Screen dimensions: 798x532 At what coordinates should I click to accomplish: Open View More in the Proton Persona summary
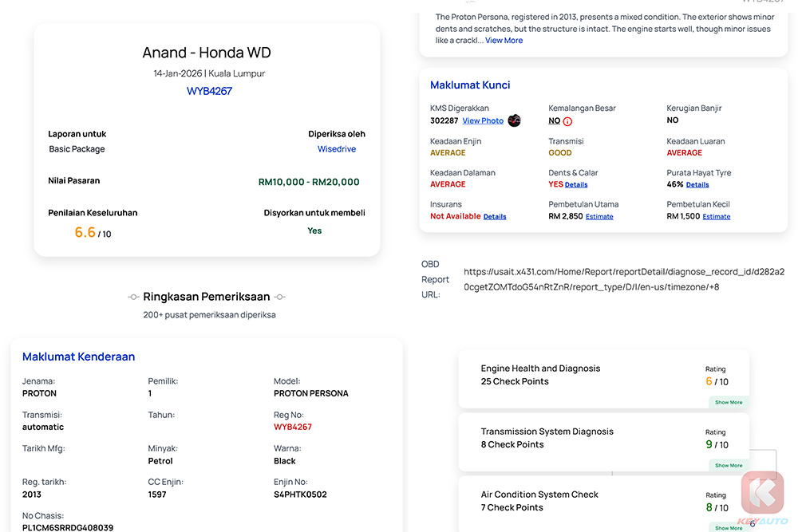click(x=504, y=41)
